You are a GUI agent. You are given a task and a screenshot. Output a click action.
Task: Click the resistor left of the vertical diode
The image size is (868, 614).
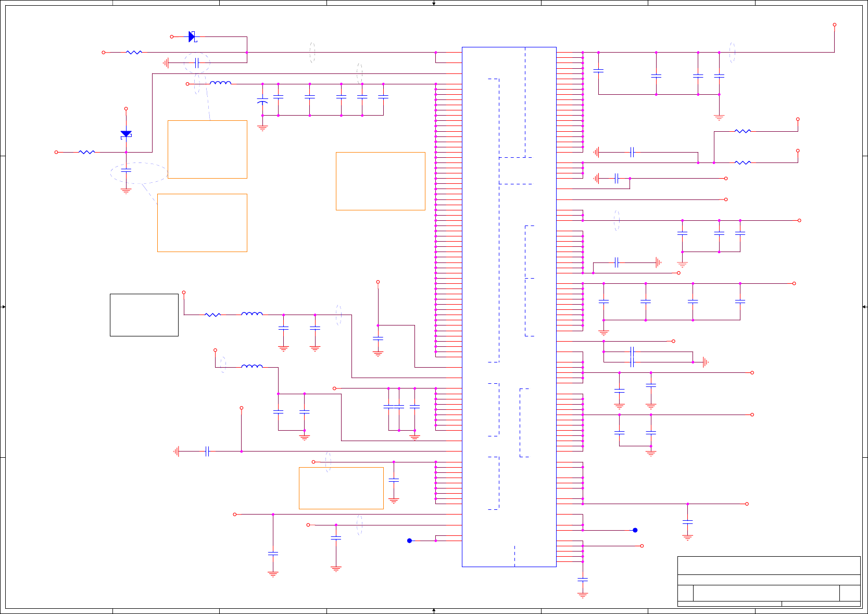86,152
